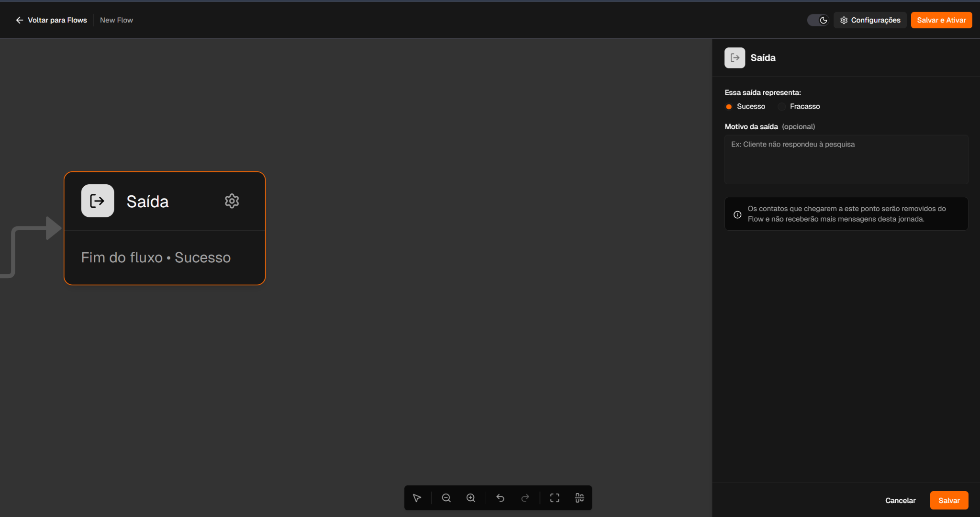Click the Essa saída representa label

tap(763, 92)
